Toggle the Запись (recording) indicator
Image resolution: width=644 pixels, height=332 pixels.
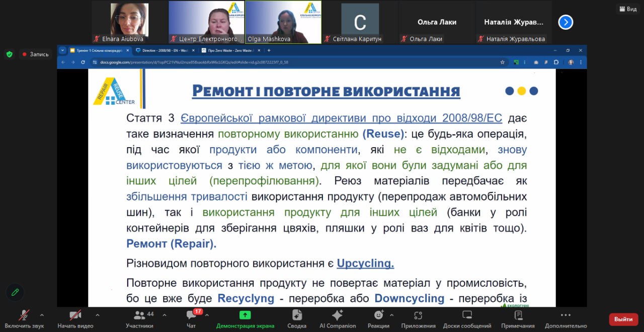coord(35,54)
